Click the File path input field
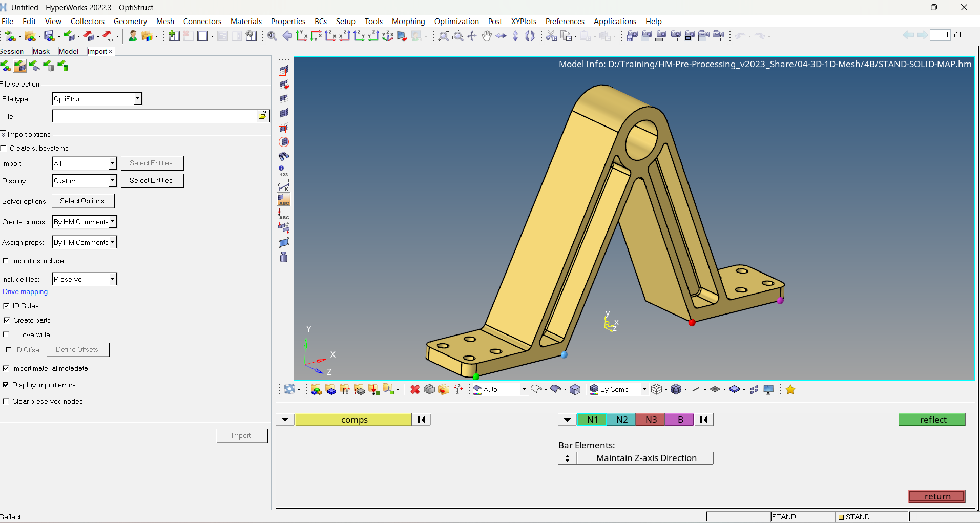Viewport: 980px width, 523px height. point(154,116)
